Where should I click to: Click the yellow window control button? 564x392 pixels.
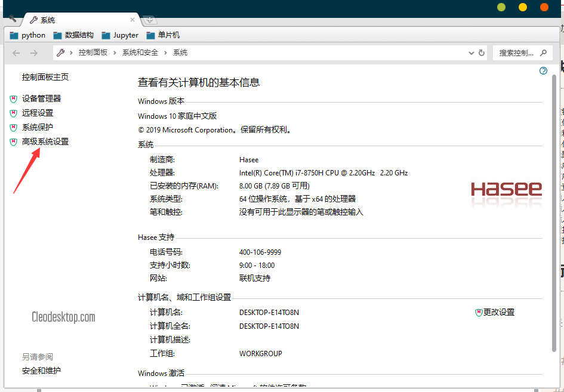point(523,7)
